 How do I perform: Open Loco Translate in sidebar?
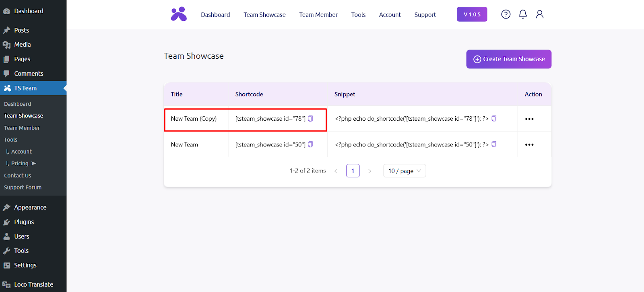point(33,284)
